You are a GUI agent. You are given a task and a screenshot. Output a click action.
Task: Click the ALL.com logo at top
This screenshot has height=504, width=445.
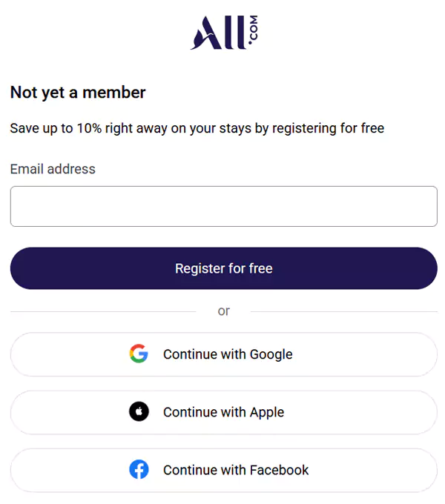pos(223,33)
